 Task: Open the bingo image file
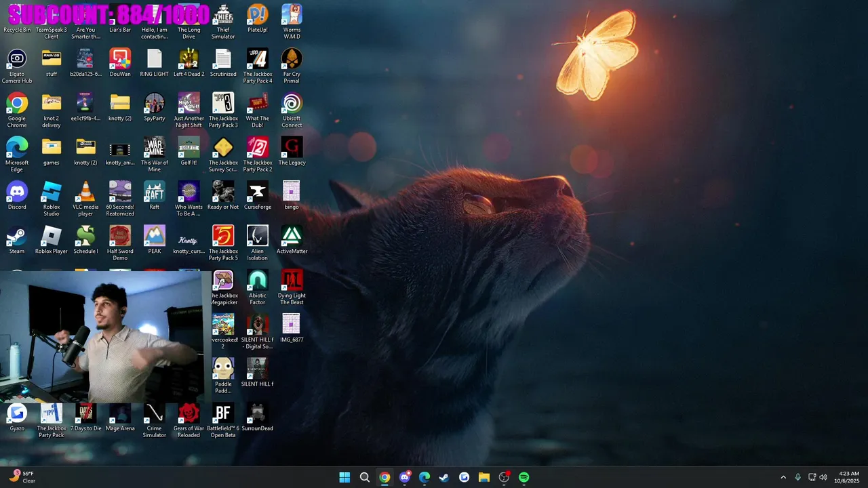click(292, 195)
